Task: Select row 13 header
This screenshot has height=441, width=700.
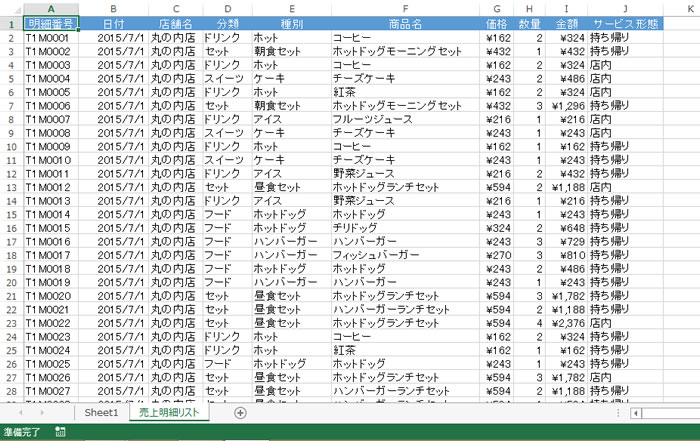Action: [11, 187]
